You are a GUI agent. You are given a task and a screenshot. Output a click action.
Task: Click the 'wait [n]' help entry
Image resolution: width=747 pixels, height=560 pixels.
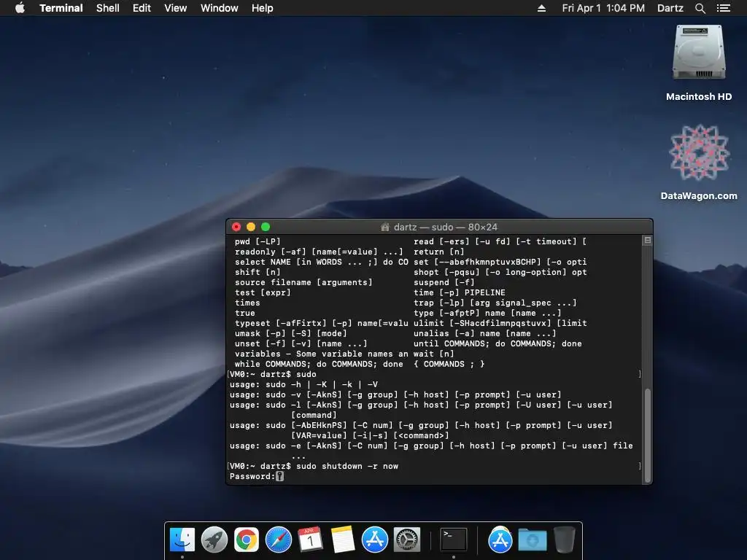click(x=433, y=354)
